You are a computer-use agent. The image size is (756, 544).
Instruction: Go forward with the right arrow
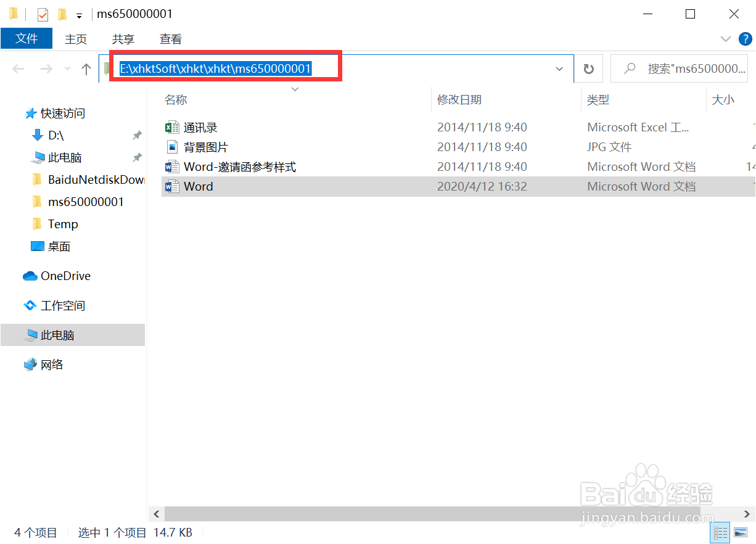point(46,69)
